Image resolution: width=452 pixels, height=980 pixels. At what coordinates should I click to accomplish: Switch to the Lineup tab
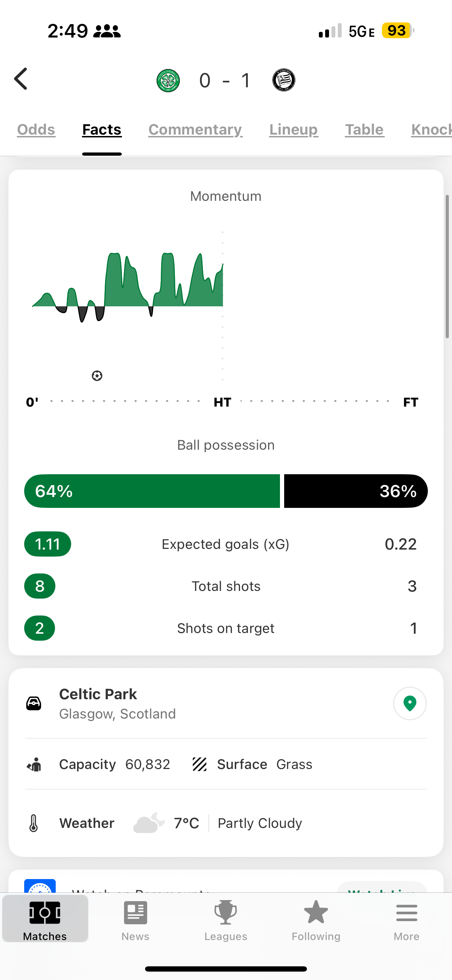[293, 130]
